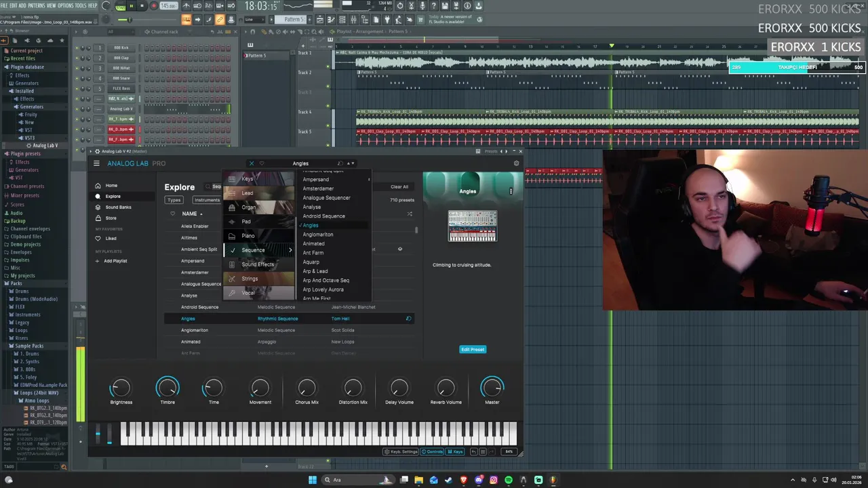Close the preset browser with the X icon
868x488 pixels.
click(x=252, y=163)
